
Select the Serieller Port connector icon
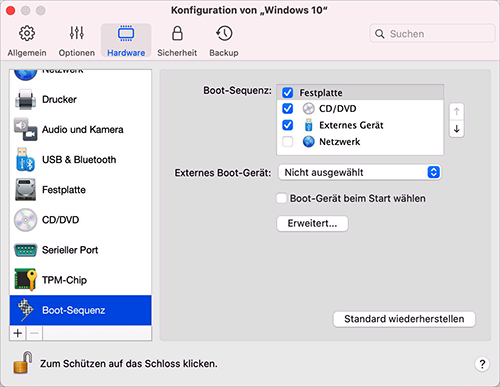click(x=25, y=250)
